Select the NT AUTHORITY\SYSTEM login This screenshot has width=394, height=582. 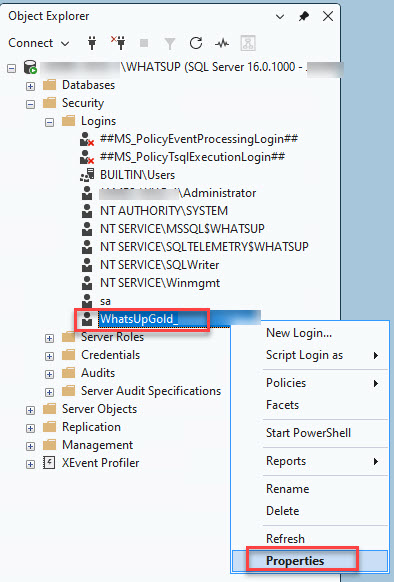[x=164, y=211]
